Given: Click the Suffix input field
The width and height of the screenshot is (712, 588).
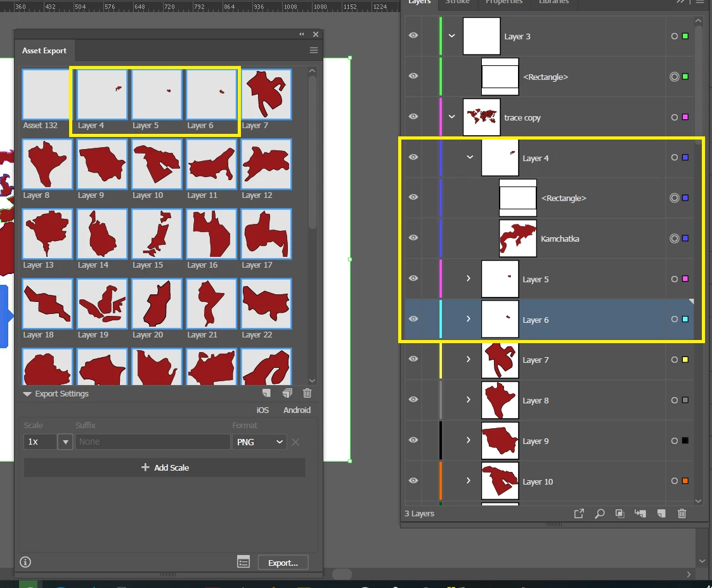Looking at the screenshot, I should coord(153,441).
